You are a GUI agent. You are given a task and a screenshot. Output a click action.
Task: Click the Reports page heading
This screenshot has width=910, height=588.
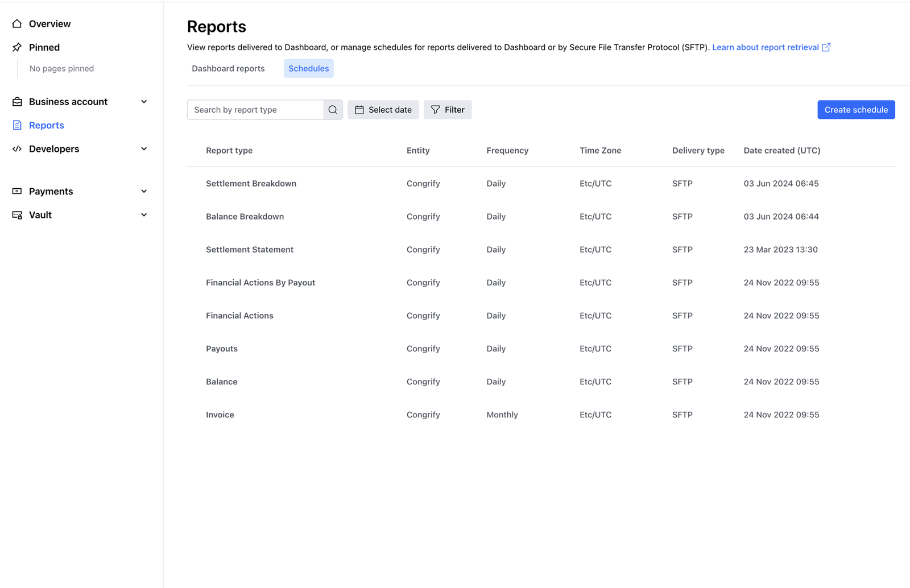click(217, 27)
